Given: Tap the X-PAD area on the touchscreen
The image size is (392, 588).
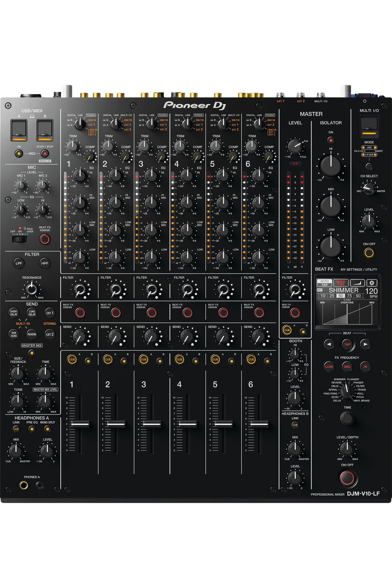Looking at the screenshot, I should click(347, 314).
